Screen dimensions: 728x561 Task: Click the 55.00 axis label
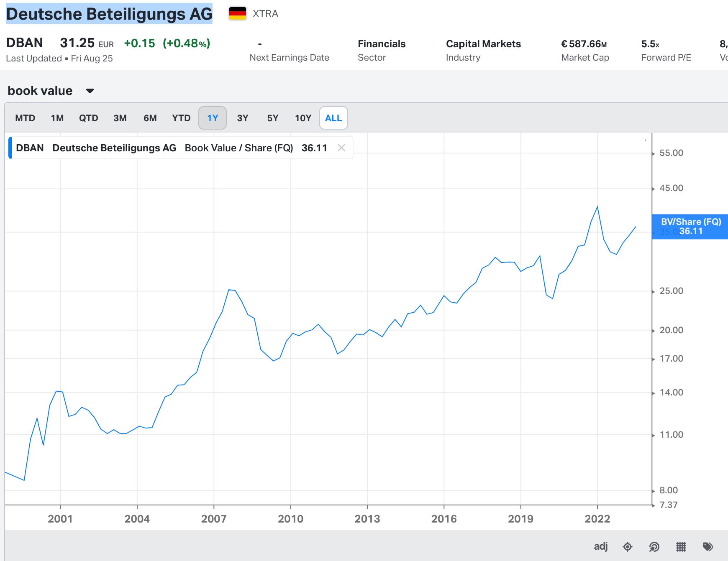point(671,153)
